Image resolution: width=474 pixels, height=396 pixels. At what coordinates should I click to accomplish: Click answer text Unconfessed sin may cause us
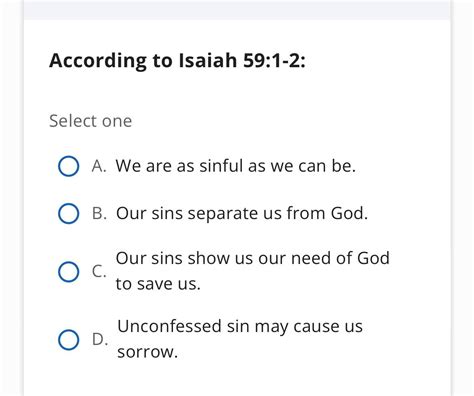click(x=240, y=326)
